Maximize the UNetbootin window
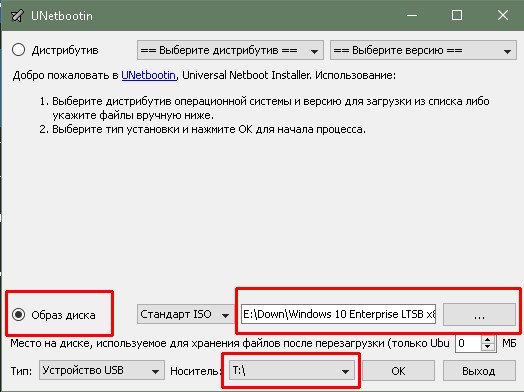Viewport: 524px width, 392px height. click(x=457, y=15)
